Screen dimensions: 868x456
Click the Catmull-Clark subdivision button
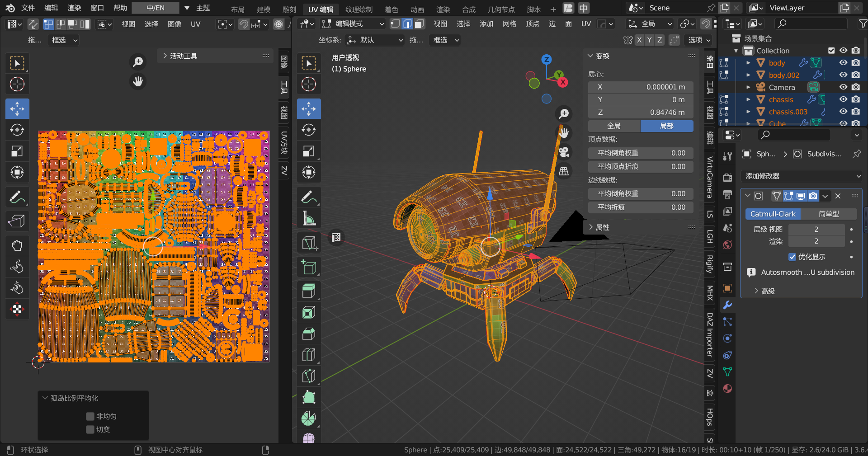tap(773, 214)
